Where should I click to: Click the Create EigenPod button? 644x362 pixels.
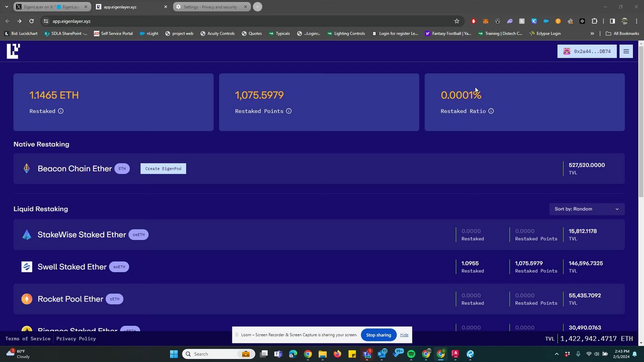coord(163,168)
